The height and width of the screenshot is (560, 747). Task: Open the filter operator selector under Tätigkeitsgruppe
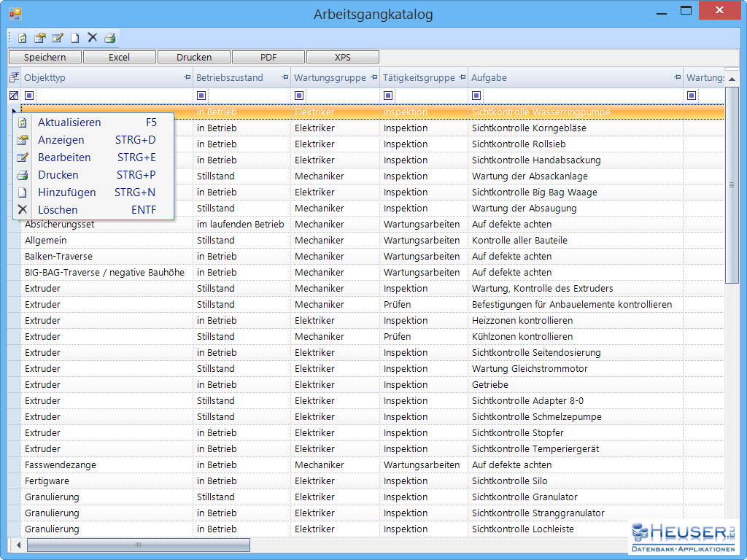click(388, 96)
